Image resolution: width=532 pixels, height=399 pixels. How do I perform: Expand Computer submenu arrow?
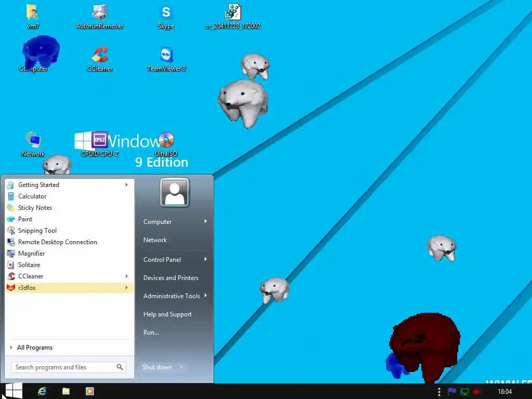coord(206,221)
